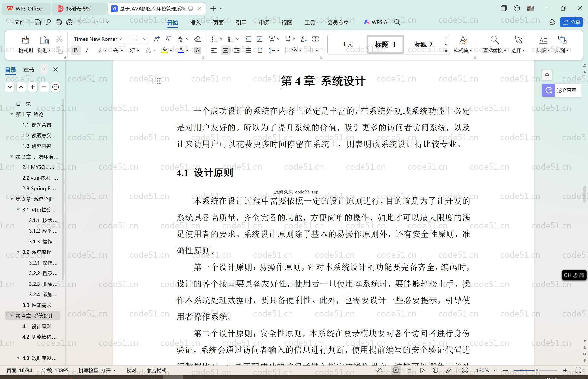
Task: Click the 校对 button in status bar
Action: click(x=131, y=370)
